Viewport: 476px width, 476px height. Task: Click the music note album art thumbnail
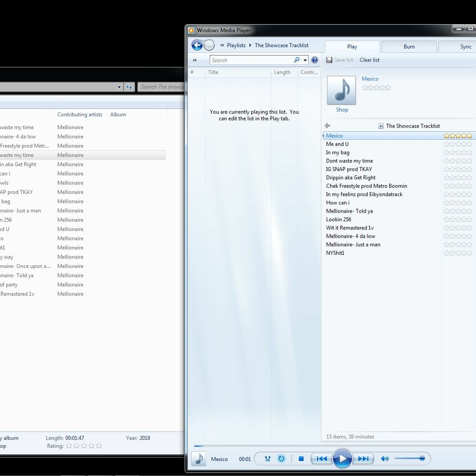341,90
